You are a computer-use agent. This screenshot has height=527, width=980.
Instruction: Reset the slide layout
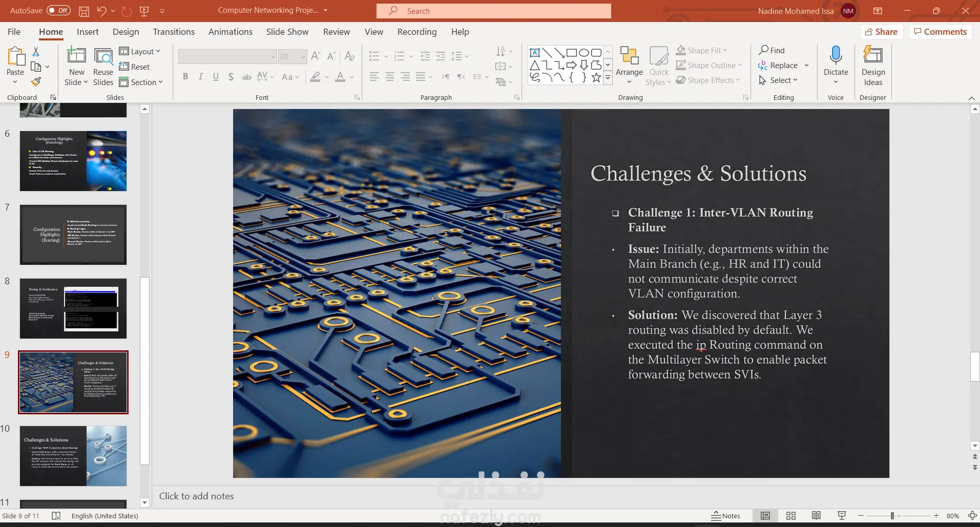[134, 67]
